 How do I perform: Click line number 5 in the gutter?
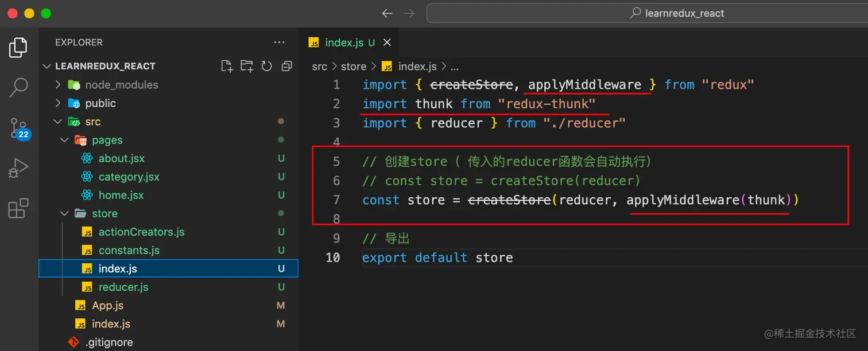pyautogui.click(x=336, y=162)
